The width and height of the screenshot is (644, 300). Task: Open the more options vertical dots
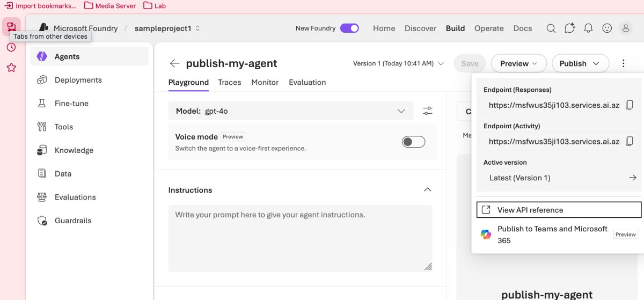pyautogui.click(x=623, y=63)
